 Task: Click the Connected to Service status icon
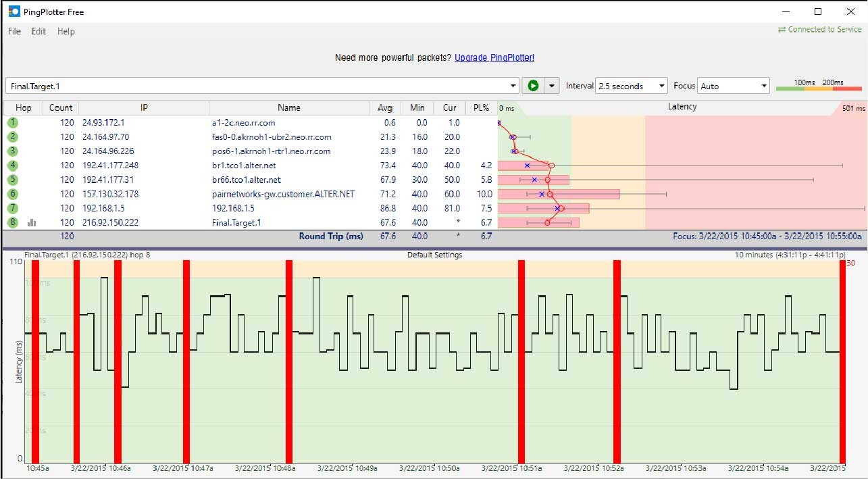782,30
